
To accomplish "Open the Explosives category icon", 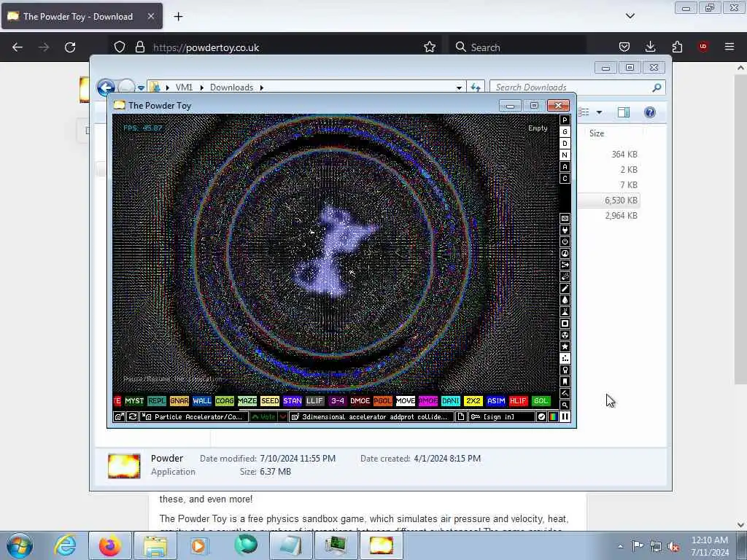I will coord(565,276).
